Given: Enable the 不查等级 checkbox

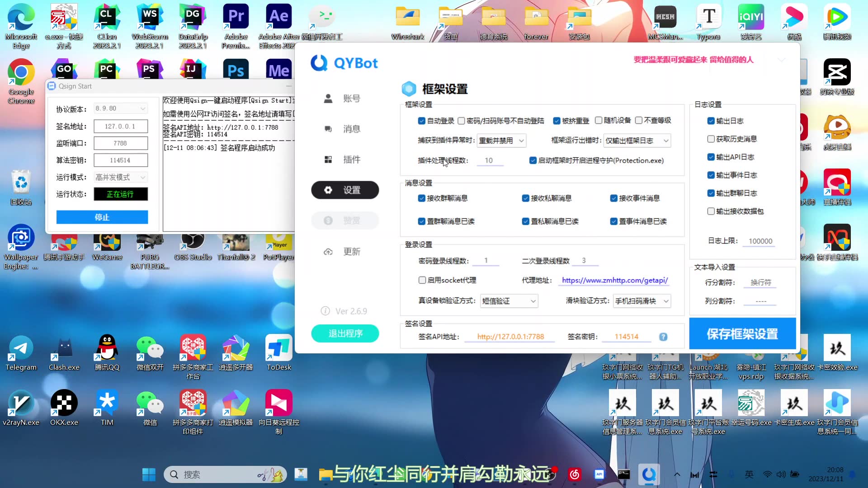Looking at the screenshot, I should coord(638,120).
